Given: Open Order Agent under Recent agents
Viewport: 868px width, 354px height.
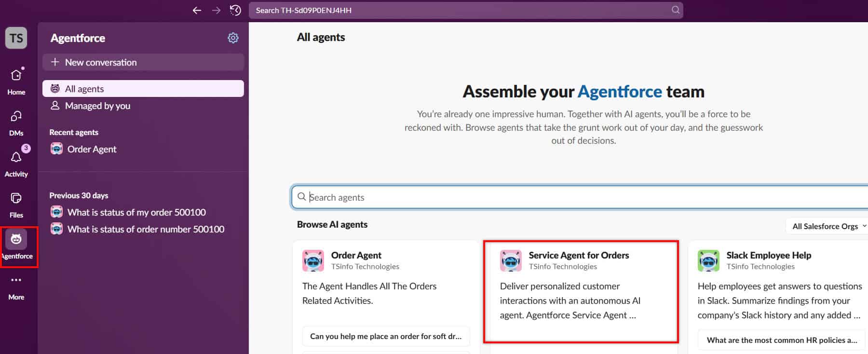Looking at the screenshot, I should pyautogui.click(x=143, y=149).
